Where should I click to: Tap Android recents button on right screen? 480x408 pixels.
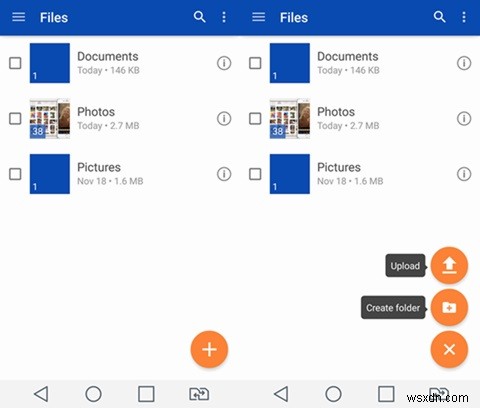(386, 394)
